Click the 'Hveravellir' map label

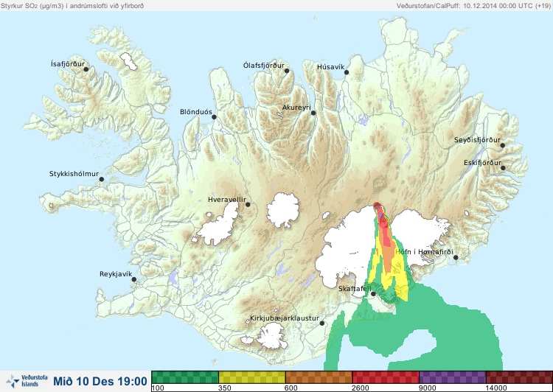227,200
